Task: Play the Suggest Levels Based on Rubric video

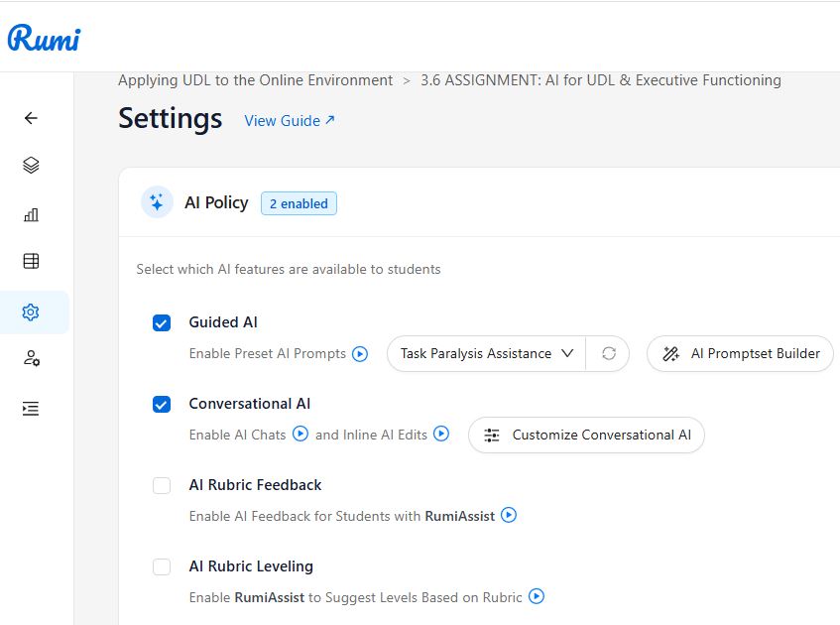Action: [x=537, y=596]
